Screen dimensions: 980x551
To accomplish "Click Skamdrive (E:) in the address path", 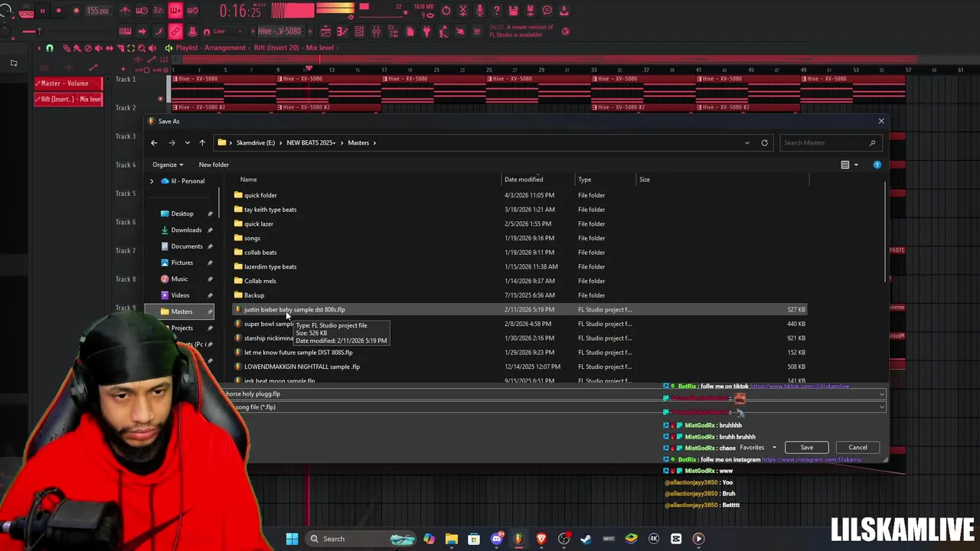I will coord(256,142).
